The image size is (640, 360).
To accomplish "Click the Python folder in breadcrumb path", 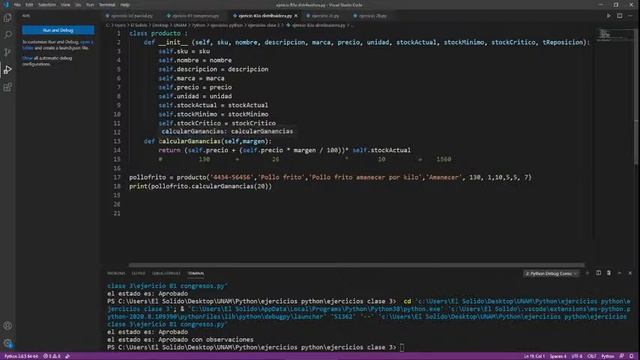I will click(x=199, y=25).
